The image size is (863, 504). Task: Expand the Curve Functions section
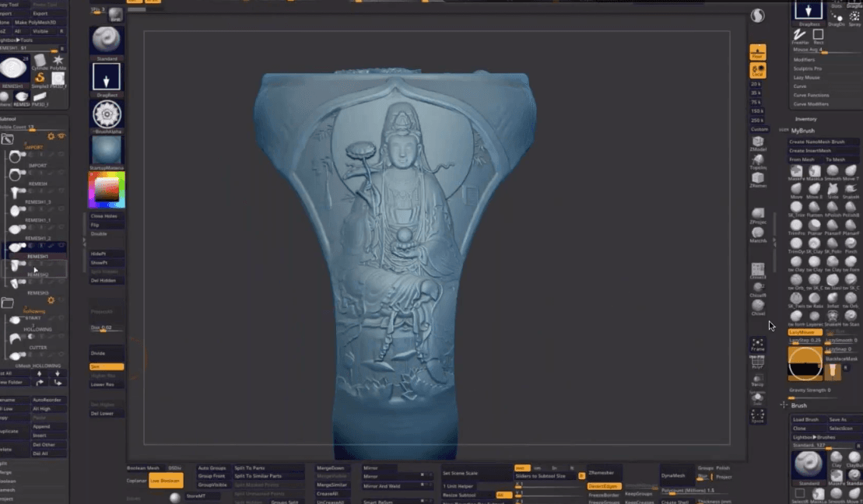click(812, 95)
